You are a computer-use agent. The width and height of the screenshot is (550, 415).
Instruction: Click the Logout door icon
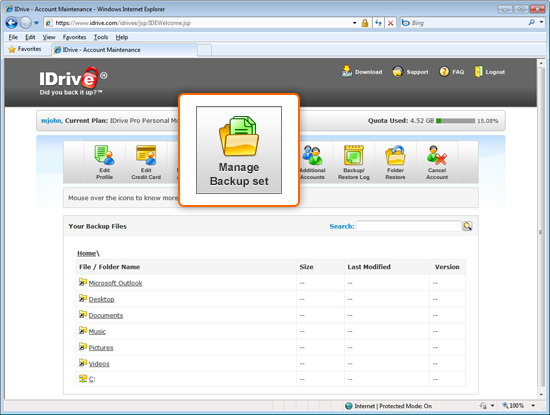click(x=478, y=72)
